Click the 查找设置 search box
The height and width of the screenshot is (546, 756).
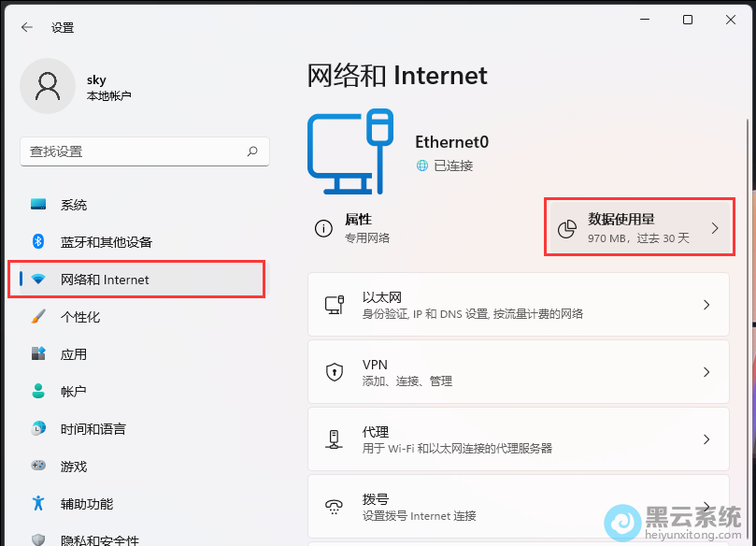[145, 151]
